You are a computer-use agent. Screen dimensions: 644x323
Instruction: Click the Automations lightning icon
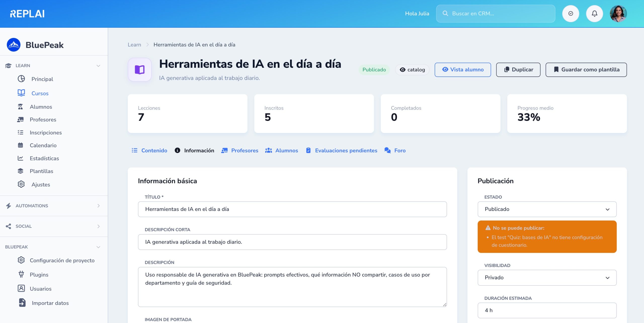9,206
